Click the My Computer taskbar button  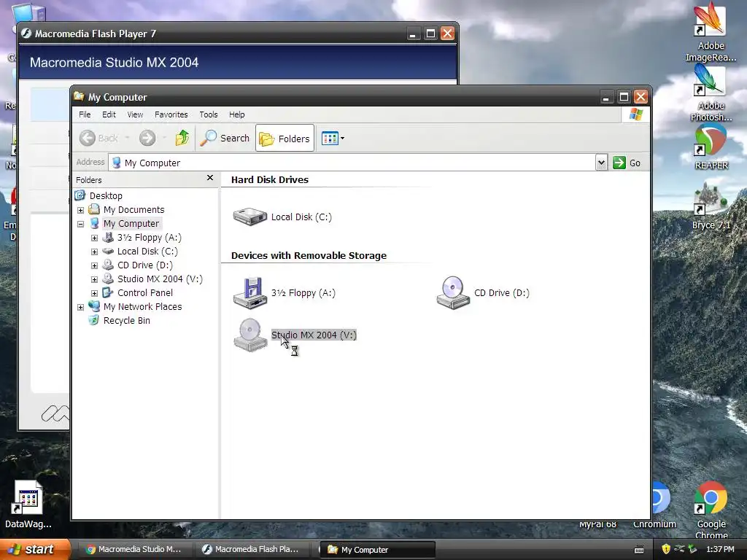(x=376, y=549)
